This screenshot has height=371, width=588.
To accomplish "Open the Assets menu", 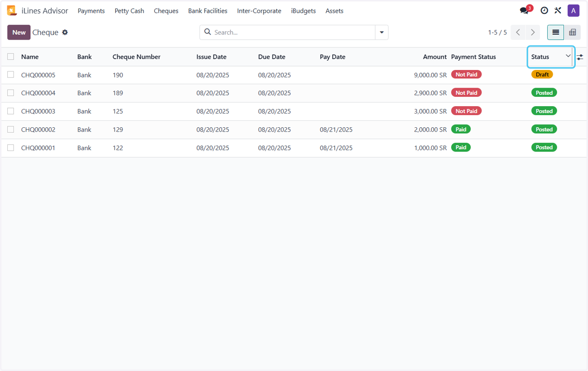I will (x=335, y=11).
